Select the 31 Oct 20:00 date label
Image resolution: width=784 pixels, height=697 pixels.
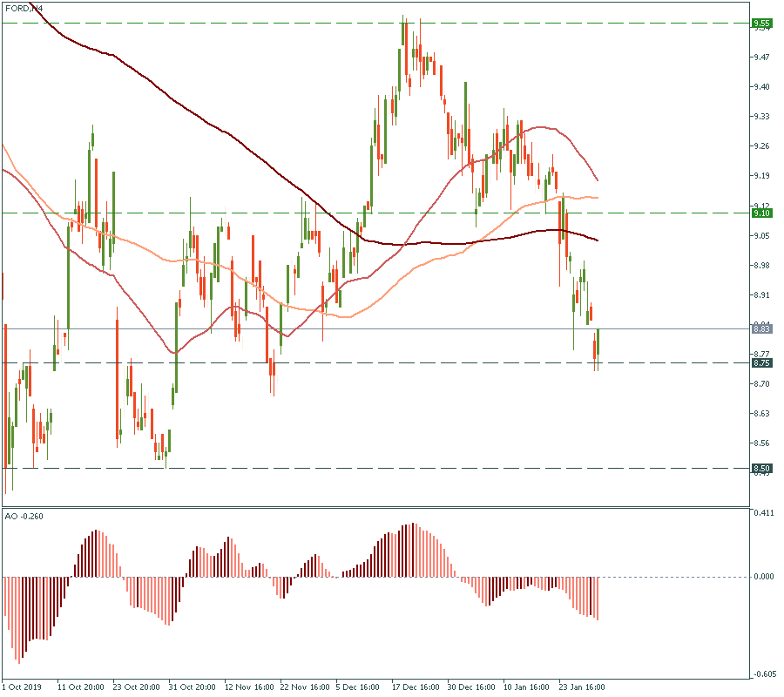pos(191,687)
